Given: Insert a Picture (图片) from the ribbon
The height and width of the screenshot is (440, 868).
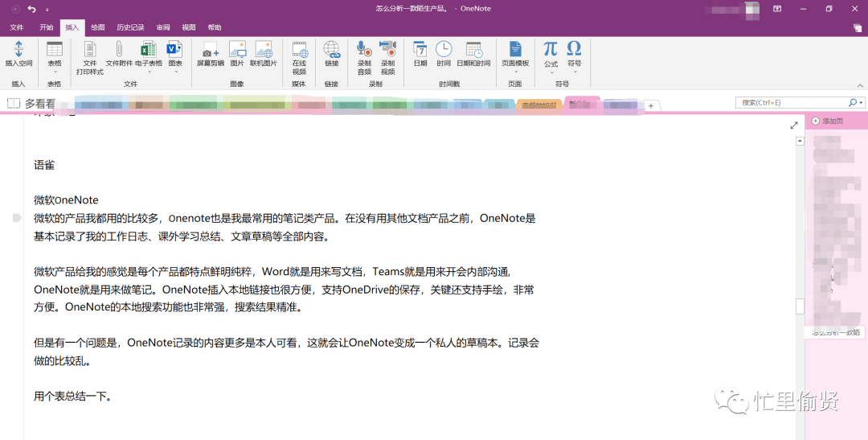Looking at the screenshot, I should (237, 50).
